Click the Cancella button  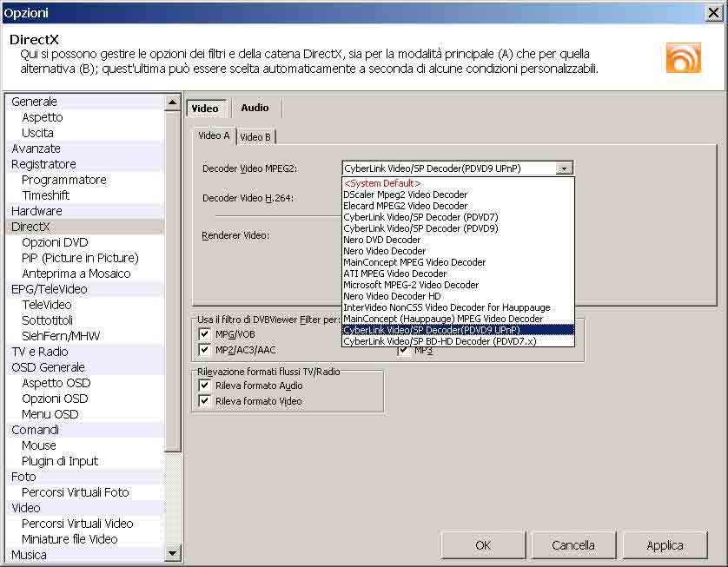point(573,545)
